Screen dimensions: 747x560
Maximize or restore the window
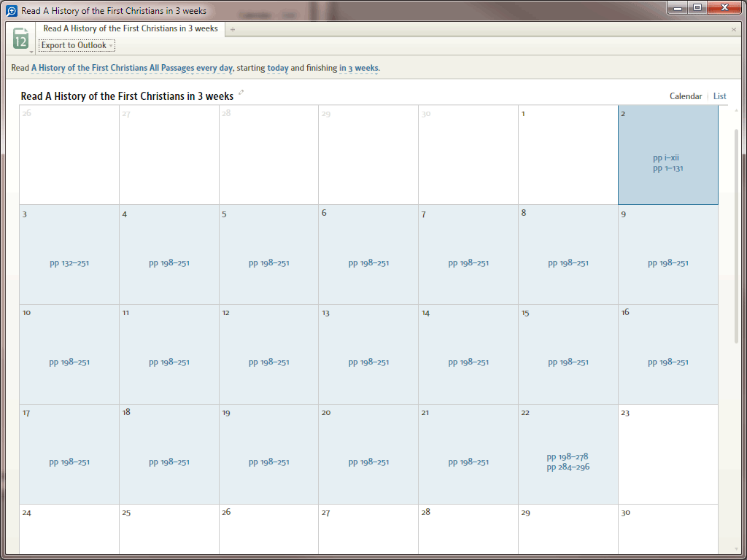[697, 7]
